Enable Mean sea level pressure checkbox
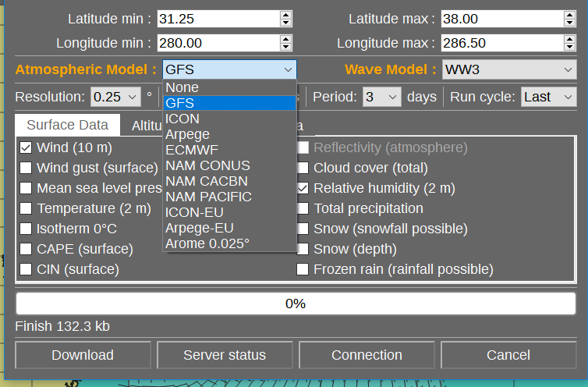588x387 pixels. coord(26,188)
